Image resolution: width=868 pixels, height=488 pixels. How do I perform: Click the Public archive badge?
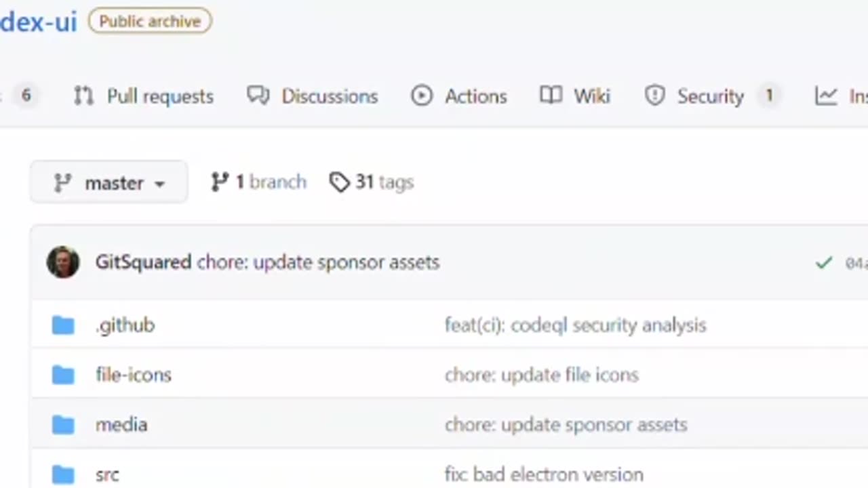(150, 22)
